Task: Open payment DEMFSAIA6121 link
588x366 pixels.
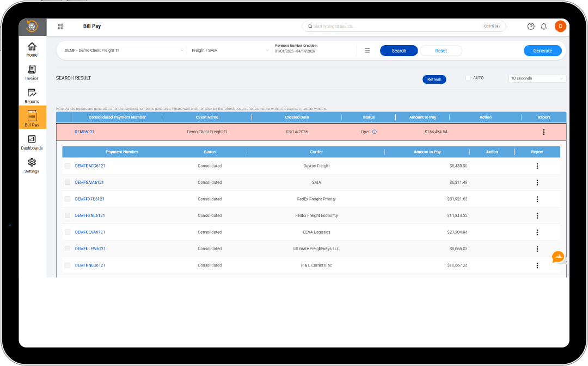Action: click(x=89, y=182)
